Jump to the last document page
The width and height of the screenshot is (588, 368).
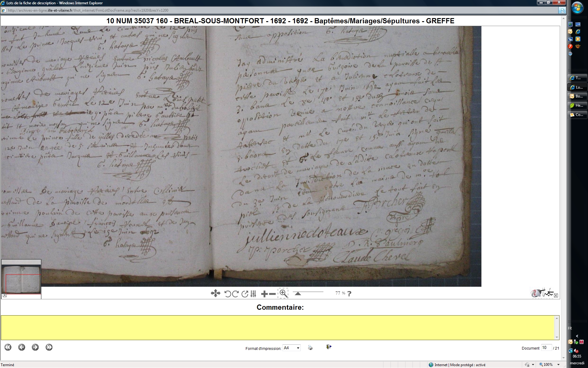pos(49,347)
